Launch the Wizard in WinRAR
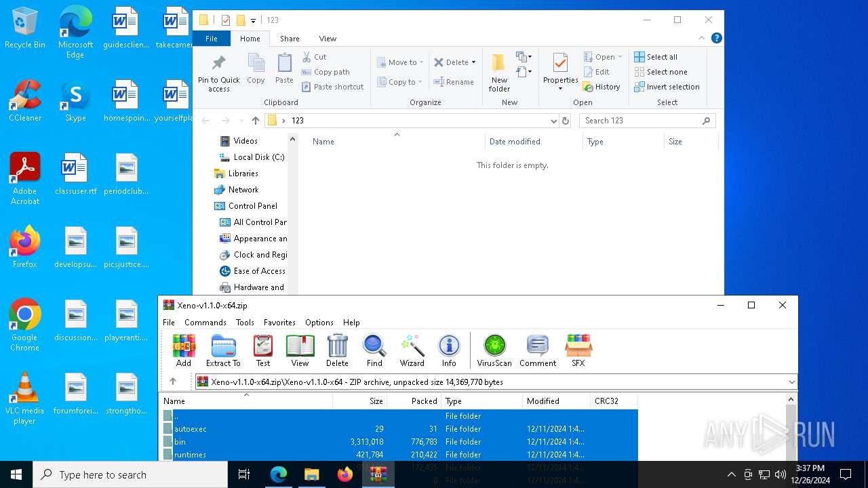This screenshot has width=868, height=488. [412, 350]
